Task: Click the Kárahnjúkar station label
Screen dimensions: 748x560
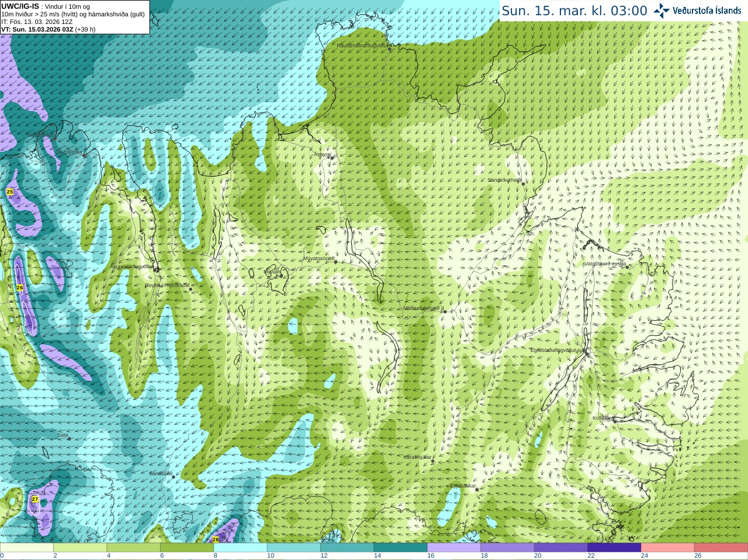Action: (x=418, y=457)
